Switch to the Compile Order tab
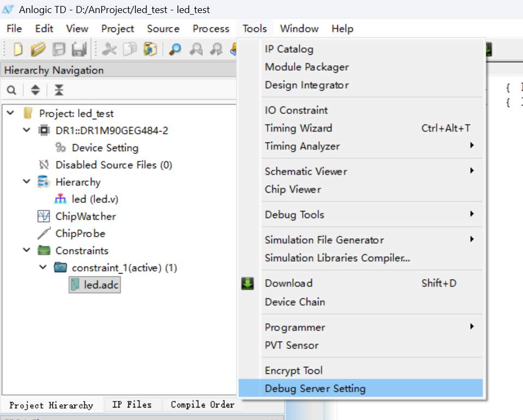The height and width of the screenshot is (420, 523). (202, 405)
